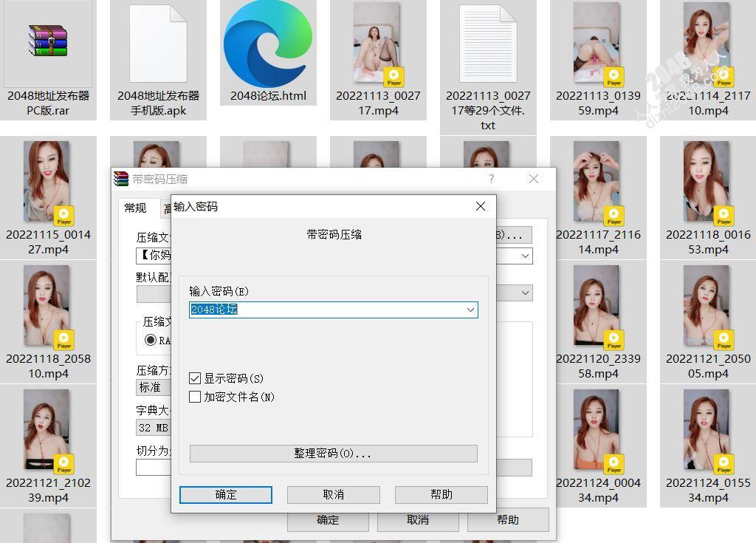This screenshot has width=756, height=543.
Task: Open the 2048论坛.html Edge icon
Action: (267, 44)
